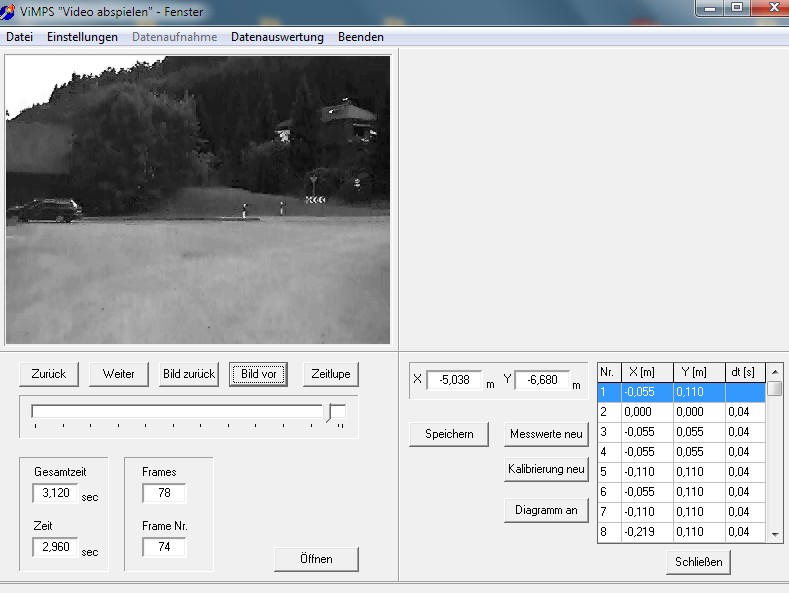This screenshot has width=789, height=593.
Task: Click row 8 dt value 0,04
Action: point(745,532)
